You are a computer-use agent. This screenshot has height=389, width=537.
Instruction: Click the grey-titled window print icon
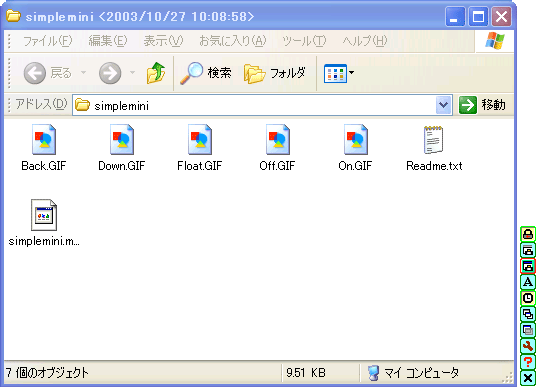528,250
